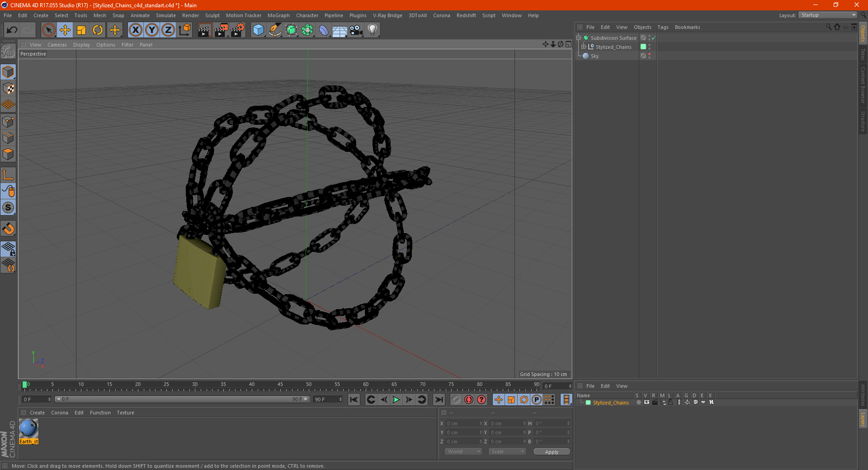
Task: Switch to Points mode icon
Action: click(x=8, y=122)
